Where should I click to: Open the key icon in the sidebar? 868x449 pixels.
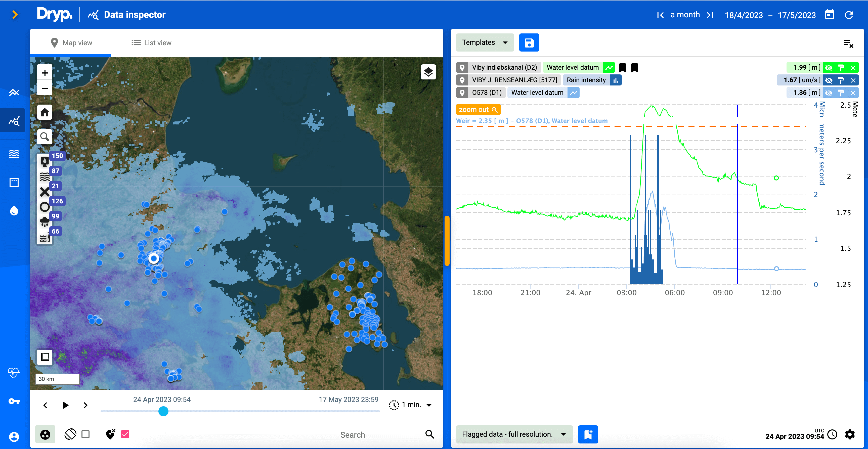click(x=14, y=401)
